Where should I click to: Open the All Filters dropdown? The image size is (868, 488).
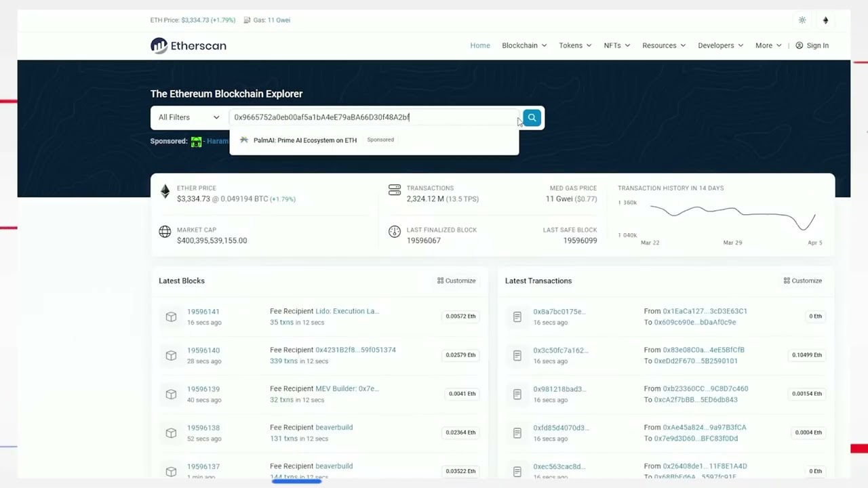coord(189,117)
